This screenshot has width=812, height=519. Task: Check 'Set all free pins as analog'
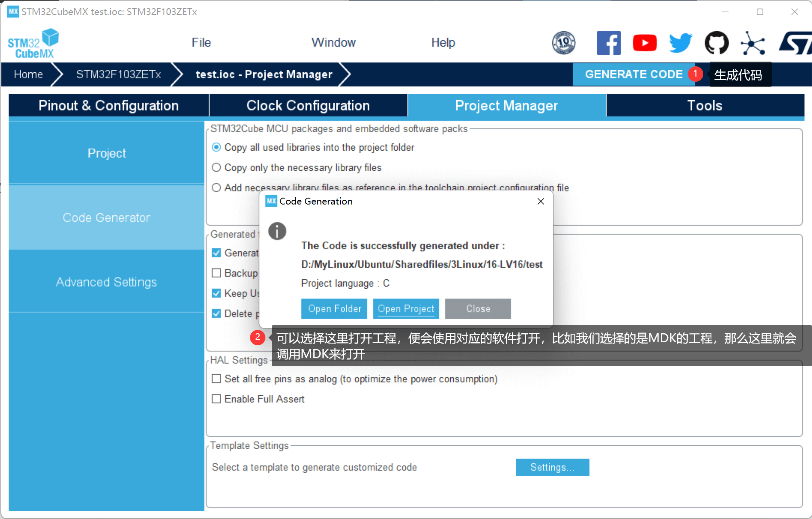[x=217, y=379]
